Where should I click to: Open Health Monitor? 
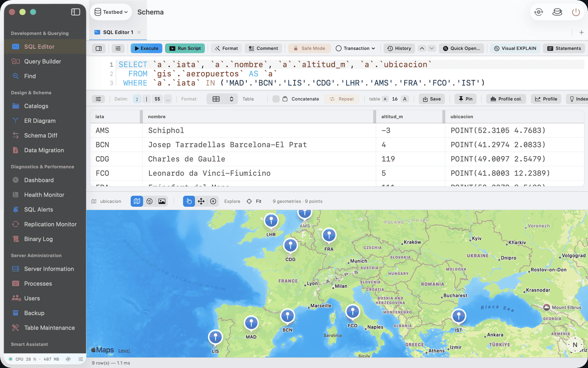pyautogui.click(x=45, y=195)
